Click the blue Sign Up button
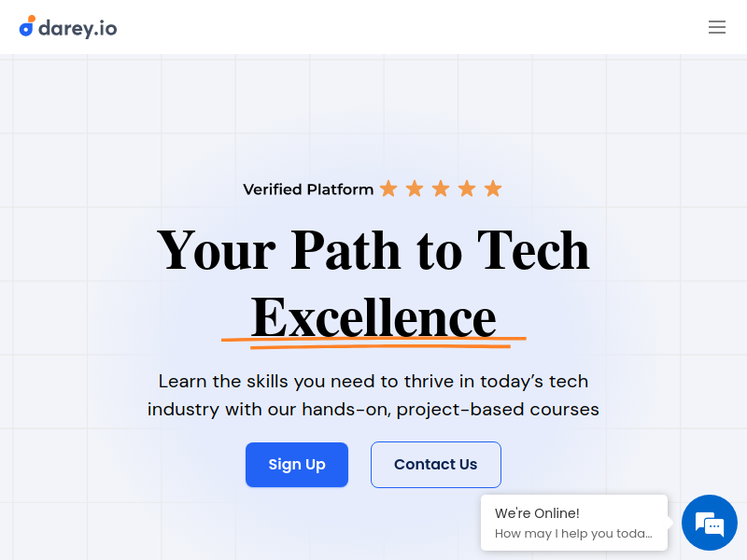747x560 pixels. click(297, 465)
